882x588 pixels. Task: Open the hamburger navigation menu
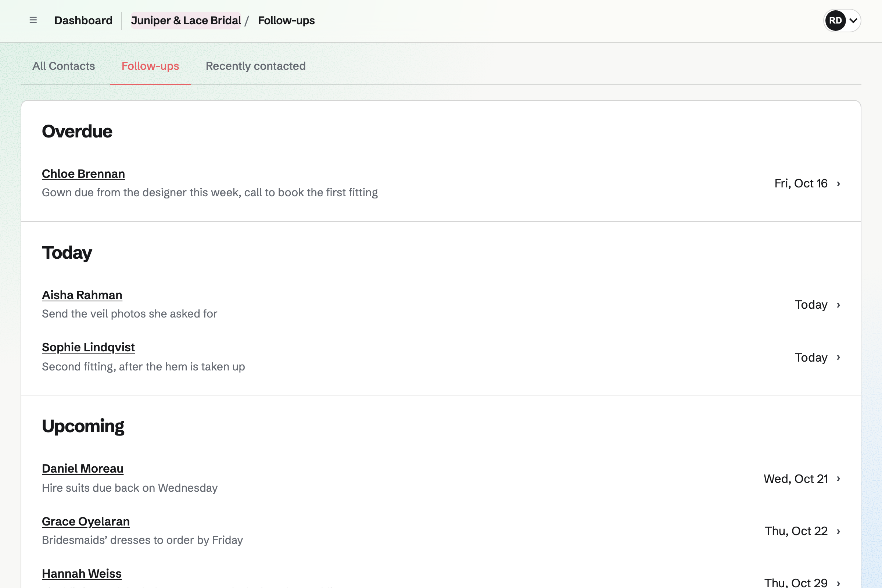pyautogui.click(x=33, y=20)
